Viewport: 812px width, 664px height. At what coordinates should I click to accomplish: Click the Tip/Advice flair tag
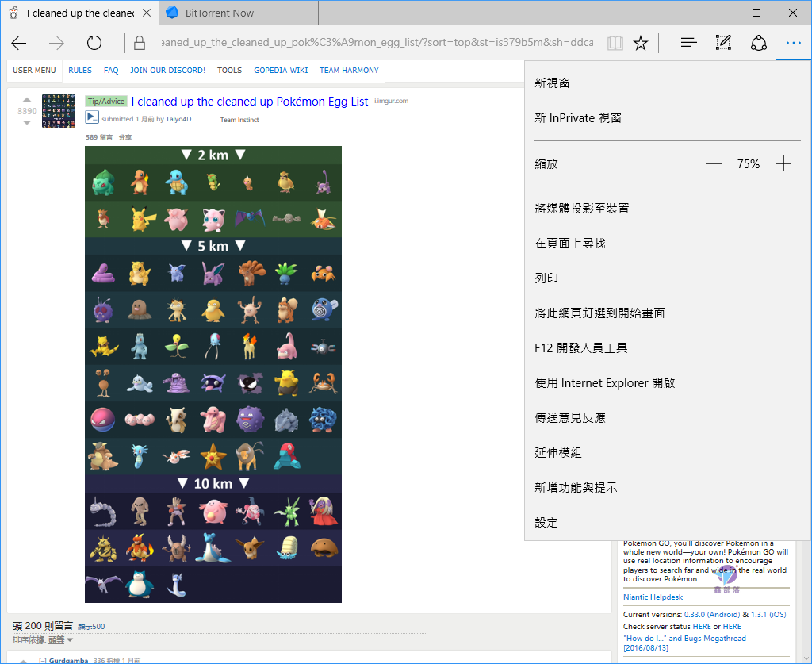click(106, 102)
